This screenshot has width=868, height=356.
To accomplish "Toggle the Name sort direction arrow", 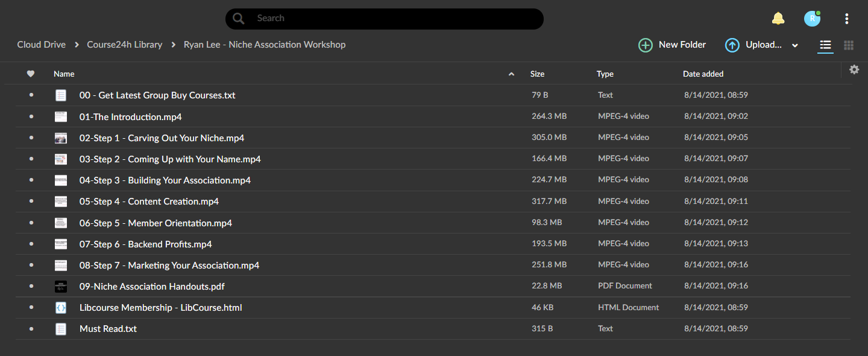I will [x=512, y=74].
